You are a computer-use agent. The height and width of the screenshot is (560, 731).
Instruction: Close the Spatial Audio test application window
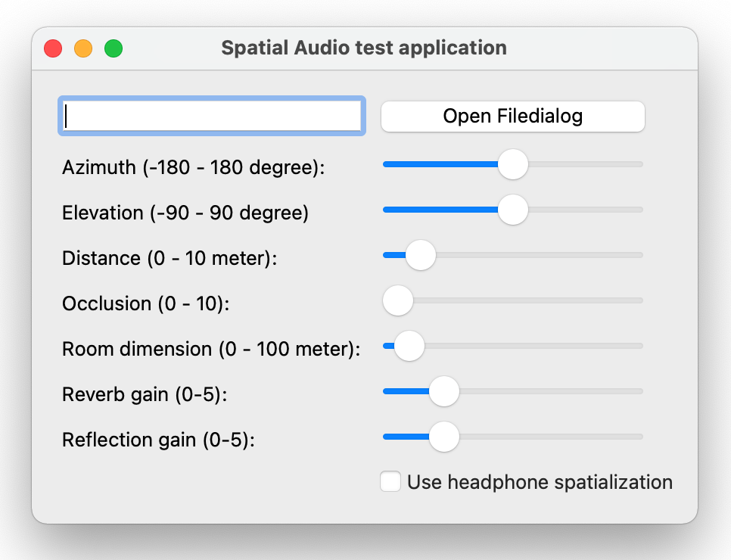coord(52,48)
